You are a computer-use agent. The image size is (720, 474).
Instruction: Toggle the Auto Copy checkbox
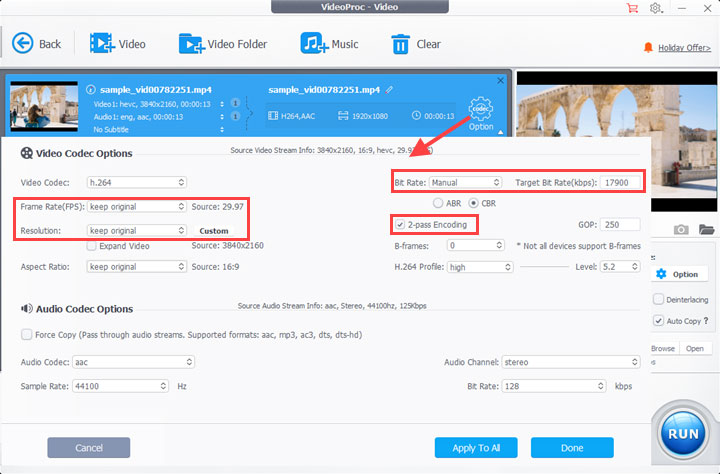[658, 321]
